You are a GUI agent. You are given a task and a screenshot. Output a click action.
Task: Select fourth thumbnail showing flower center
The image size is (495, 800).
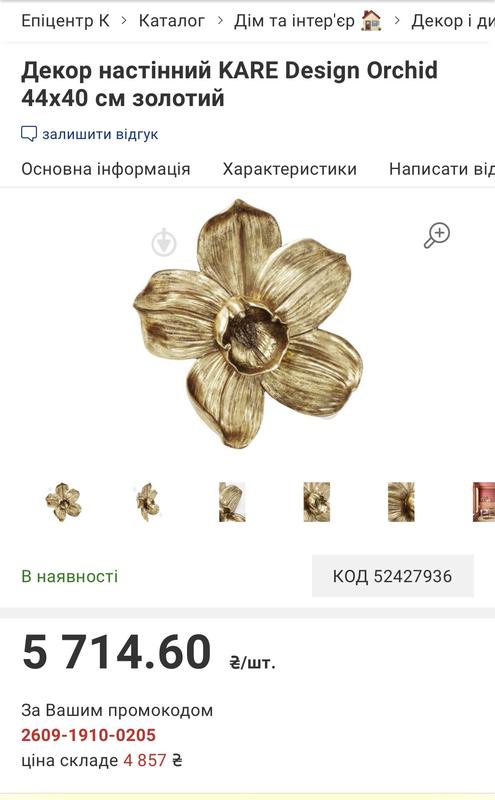[x=317, y=502]
